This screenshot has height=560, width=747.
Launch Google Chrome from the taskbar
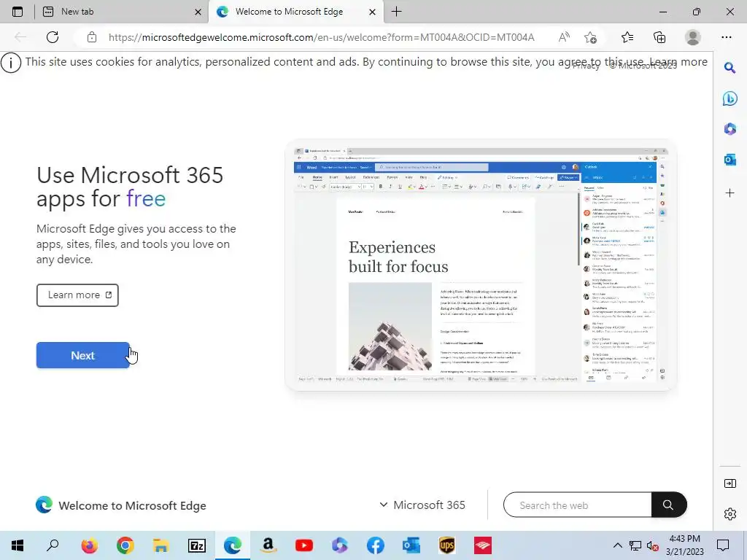tap(125, 545)
